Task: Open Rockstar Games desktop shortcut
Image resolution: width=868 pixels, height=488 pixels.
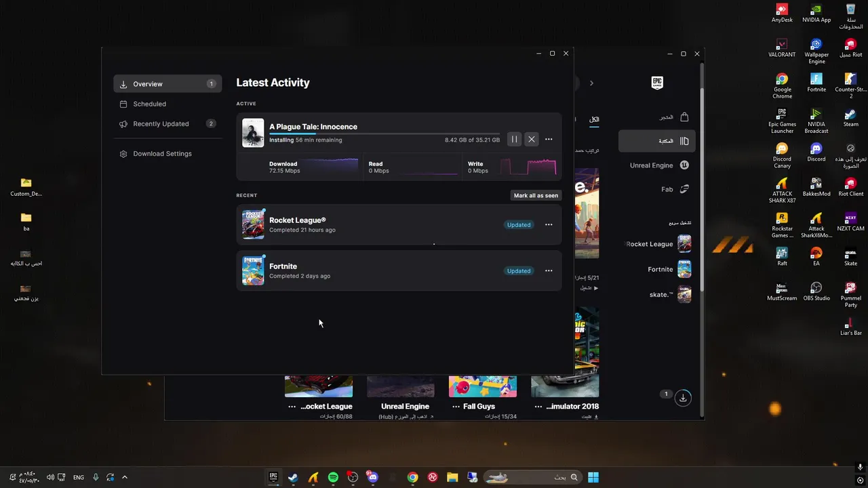Action: 782,224
